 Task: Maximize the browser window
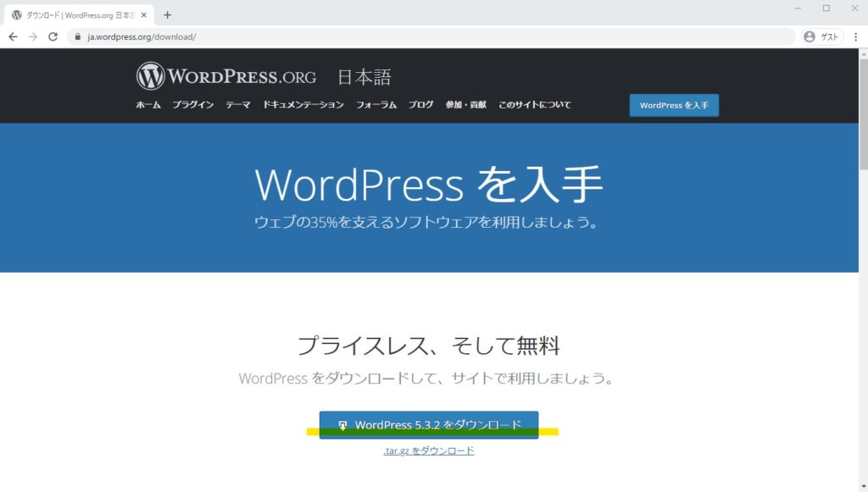point(826,8)
